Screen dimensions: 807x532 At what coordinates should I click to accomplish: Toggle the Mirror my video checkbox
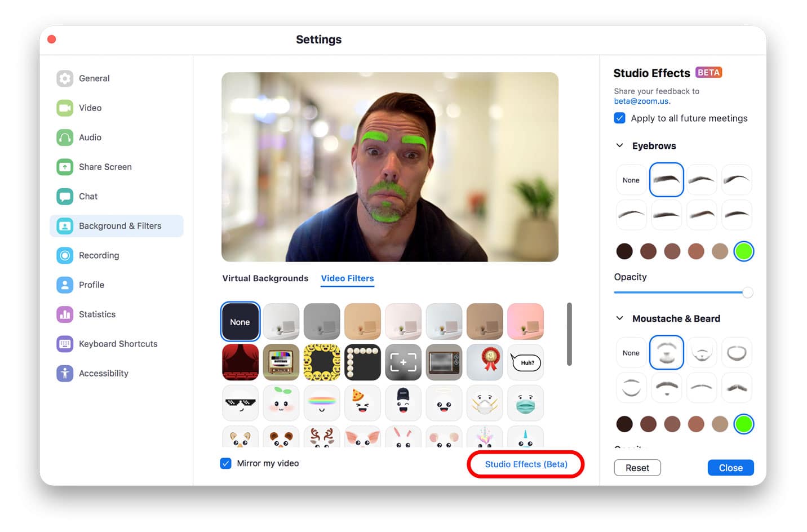coord(225,463)
